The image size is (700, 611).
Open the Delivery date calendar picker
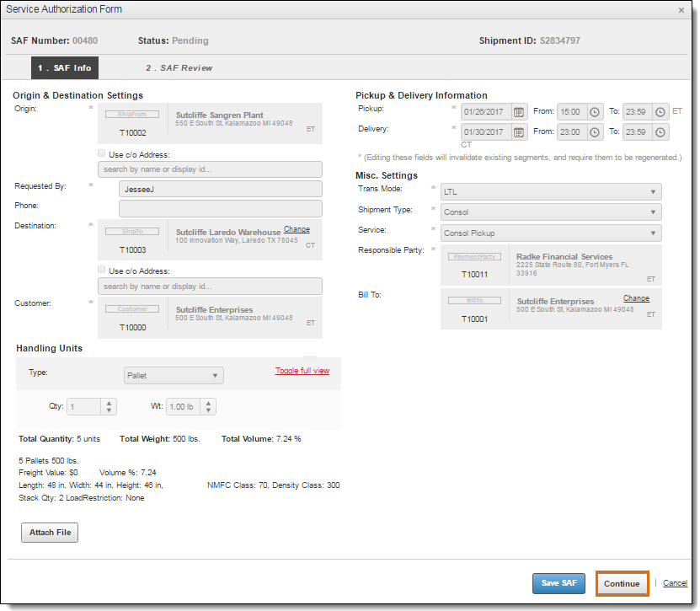[518, 132]
